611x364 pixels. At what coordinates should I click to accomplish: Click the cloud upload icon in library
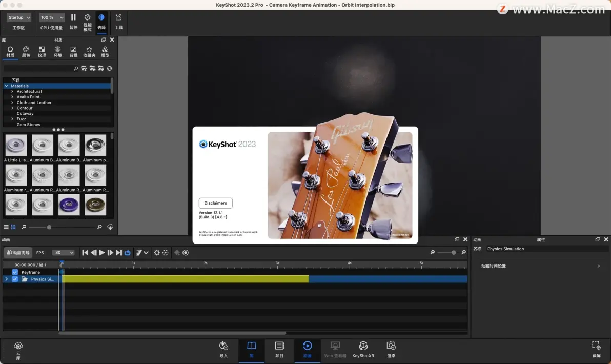pyautogui.click(x=110, y=227)
